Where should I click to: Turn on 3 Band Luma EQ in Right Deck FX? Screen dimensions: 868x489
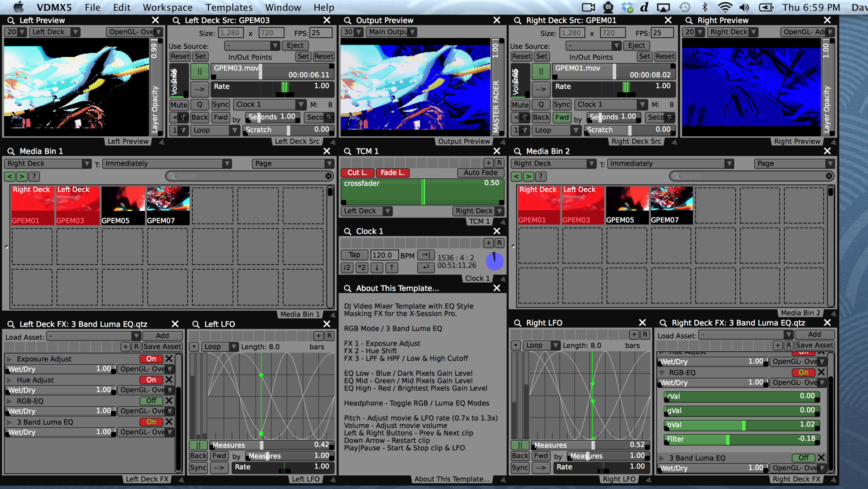tap(803, 458)
